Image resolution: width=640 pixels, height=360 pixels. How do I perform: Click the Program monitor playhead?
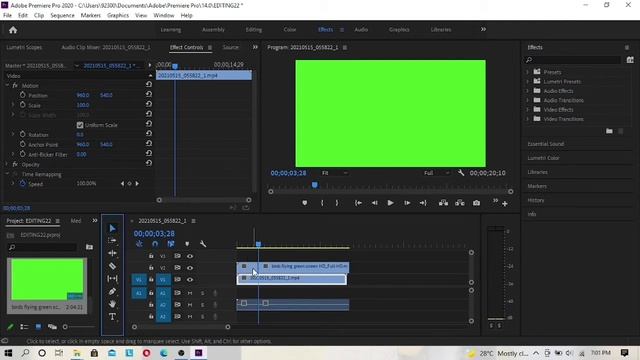315,185
